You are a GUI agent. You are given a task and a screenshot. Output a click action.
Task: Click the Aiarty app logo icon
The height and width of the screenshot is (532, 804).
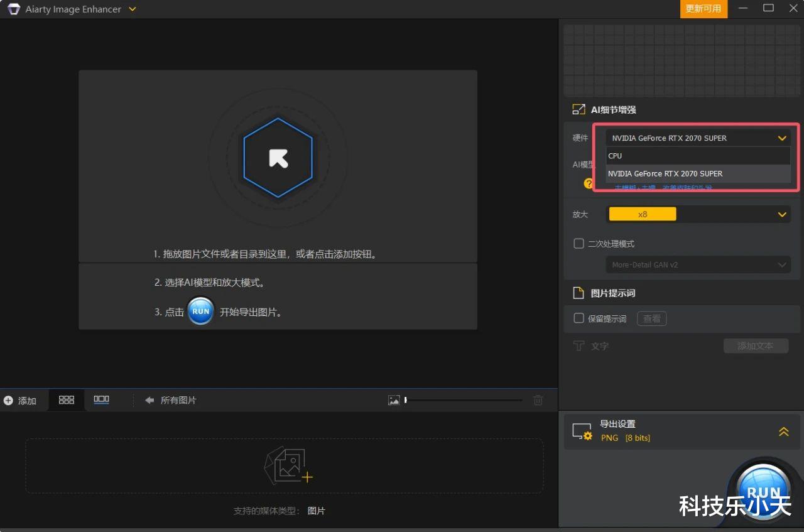coord(14,9)
